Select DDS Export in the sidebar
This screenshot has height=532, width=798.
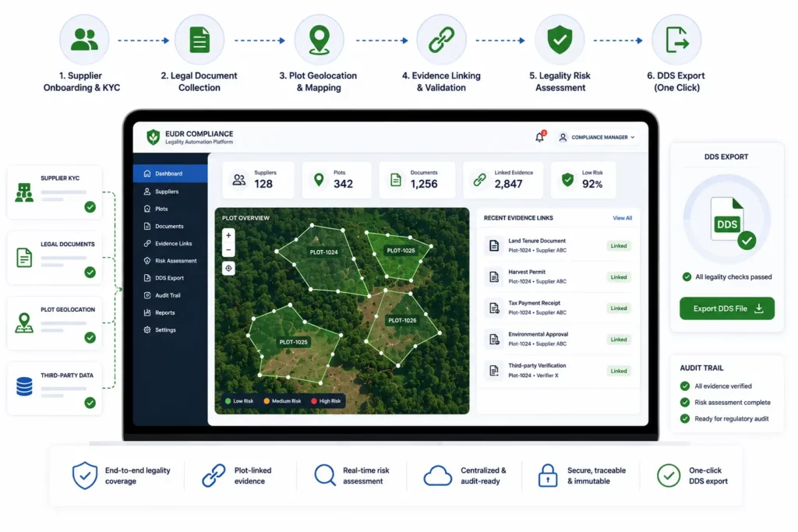(x=170, y=278)
